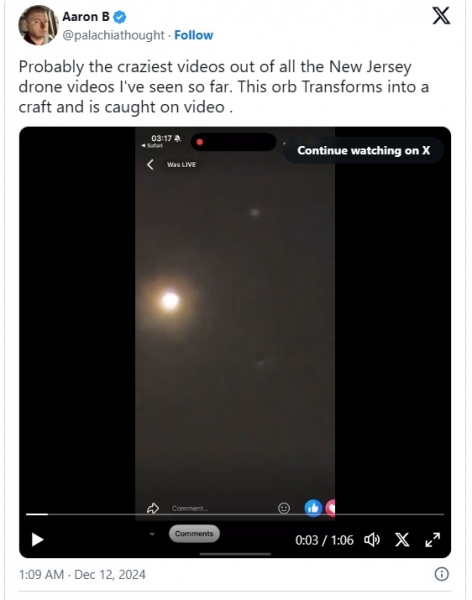
Task: Open the tweet info icon
Action: point(442,574)
